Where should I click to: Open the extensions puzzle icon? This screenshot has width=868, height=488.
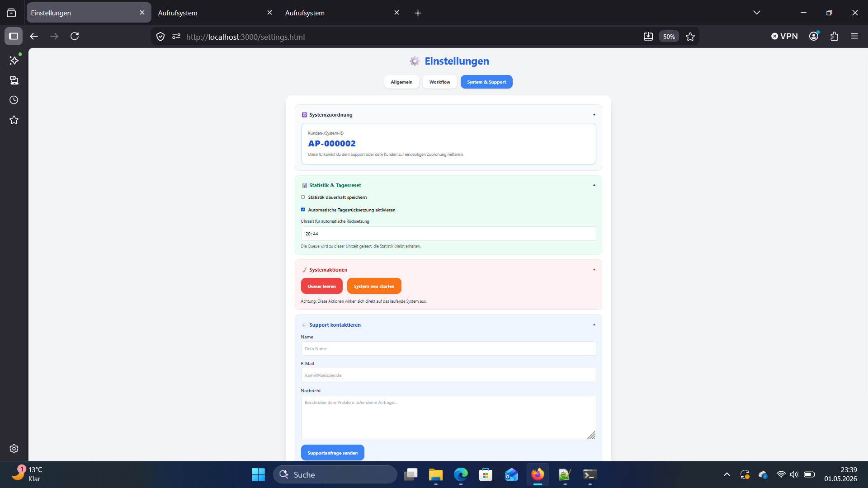(834, 36)
